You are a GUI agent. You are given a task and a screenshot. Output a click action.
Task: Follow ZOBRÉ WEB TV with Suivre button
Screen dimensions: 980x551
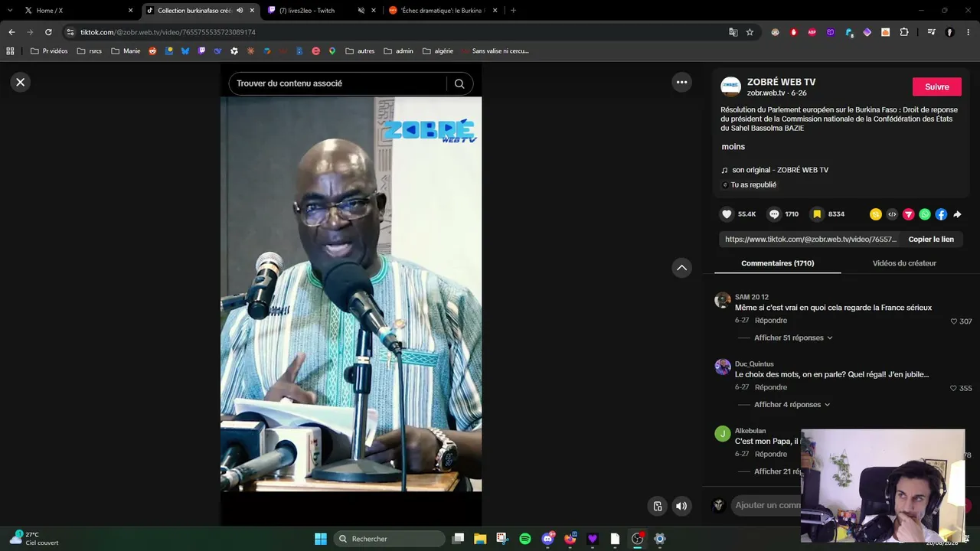936,86
